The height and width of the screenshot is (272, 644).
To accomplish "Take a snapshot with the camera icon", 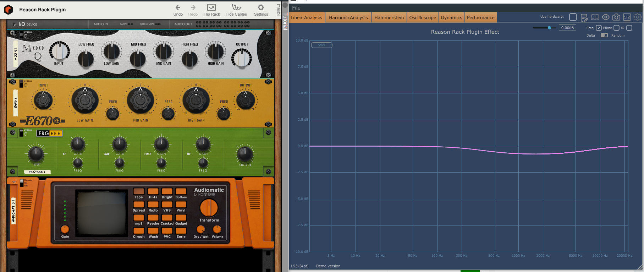I will click(616, 17).
